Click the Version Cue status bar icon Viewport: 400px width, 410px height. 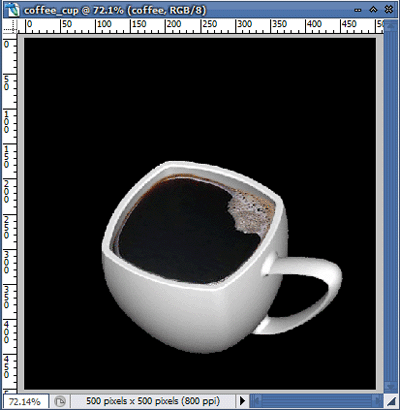pyautogui.click(x=60, y=401)
